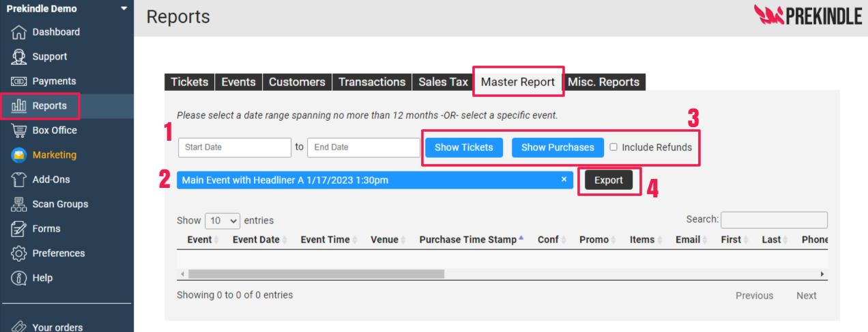Open the Misc. Reports tab

[604, 82]
